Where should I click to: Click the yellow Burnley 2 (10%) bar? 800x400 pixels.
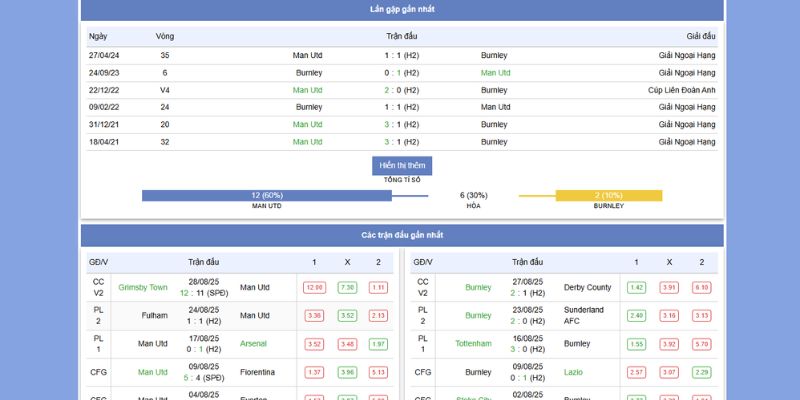[x=608, y=195]
